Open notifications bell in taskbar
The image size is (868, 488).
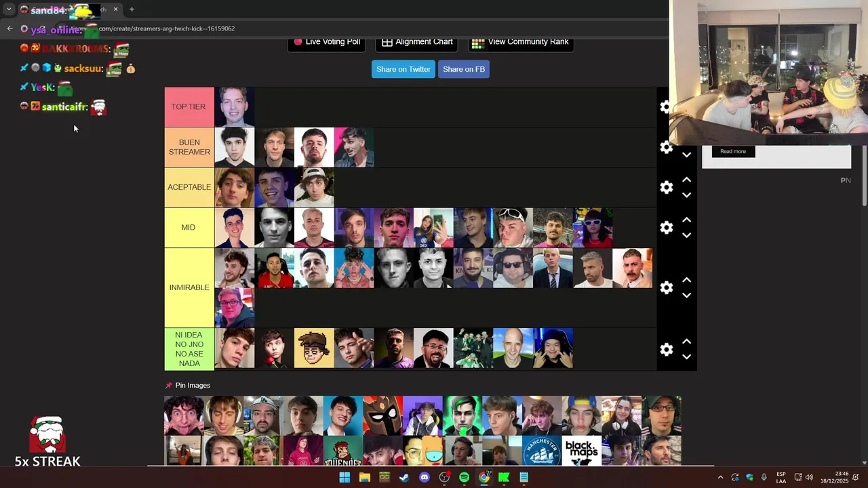[856, 477]
